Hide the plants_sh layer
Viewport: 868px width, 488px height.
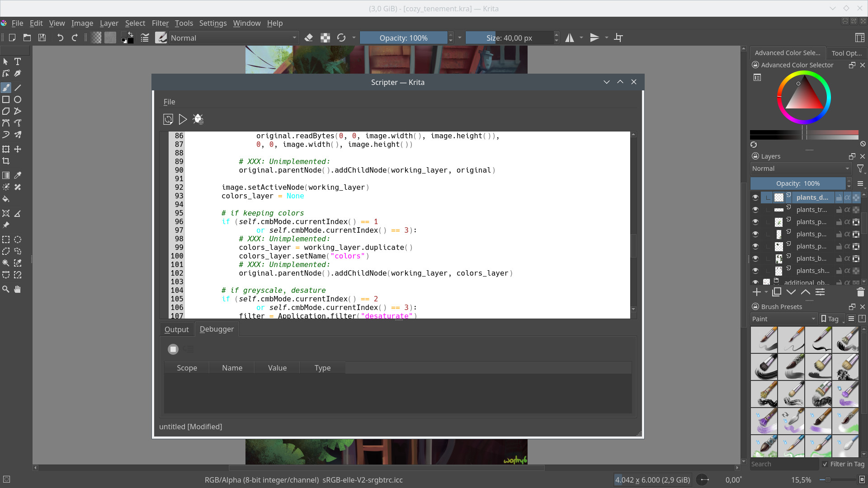coord(756,271)
